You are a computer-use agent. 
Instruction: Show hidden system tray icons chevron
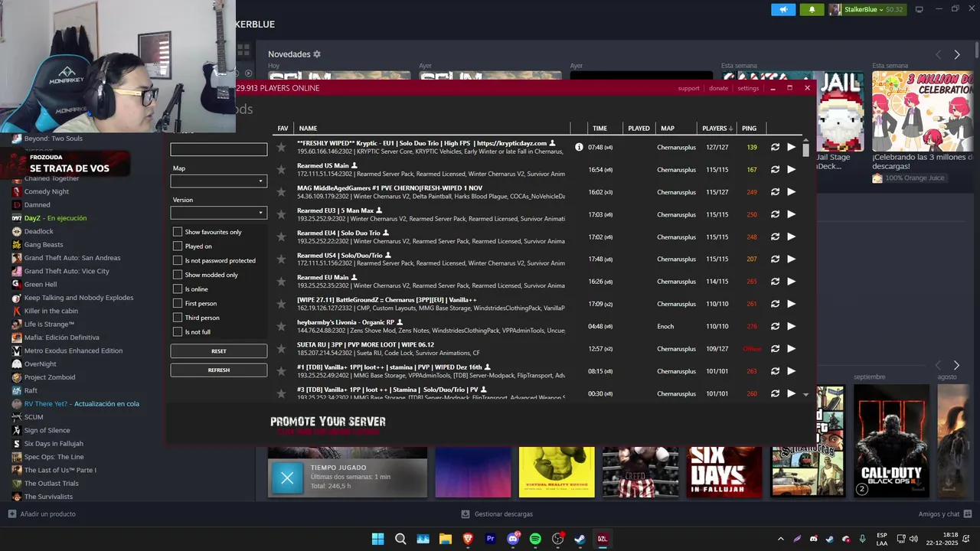click(x=780, y=539)
